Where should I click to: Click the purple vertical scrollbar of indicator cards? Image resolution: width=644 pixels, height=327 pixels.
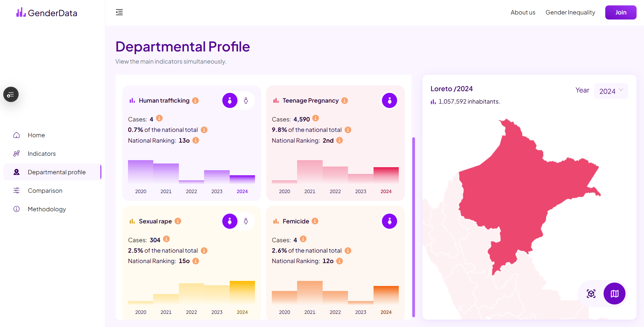tap(414, 227)
